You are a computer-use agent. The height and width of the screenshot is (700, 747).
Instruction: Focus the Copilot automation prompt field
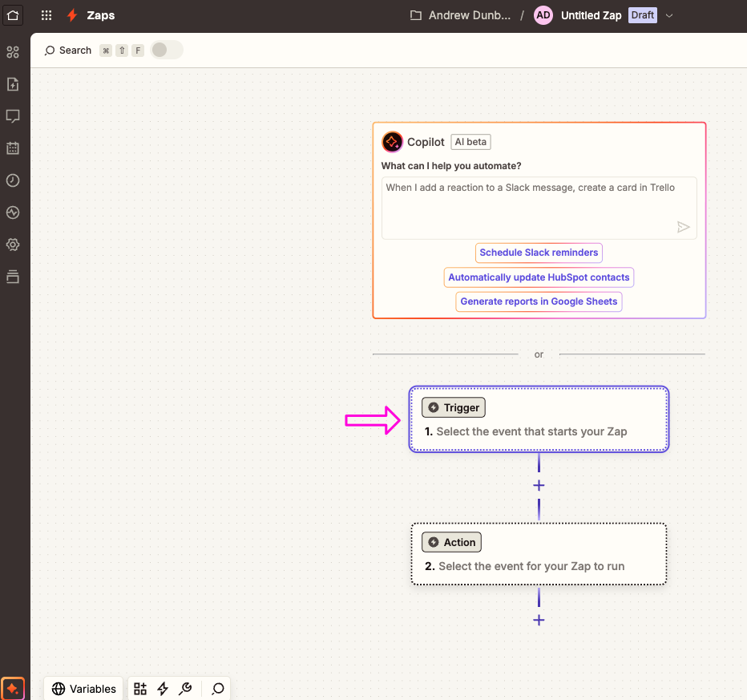tap(539, 208)
